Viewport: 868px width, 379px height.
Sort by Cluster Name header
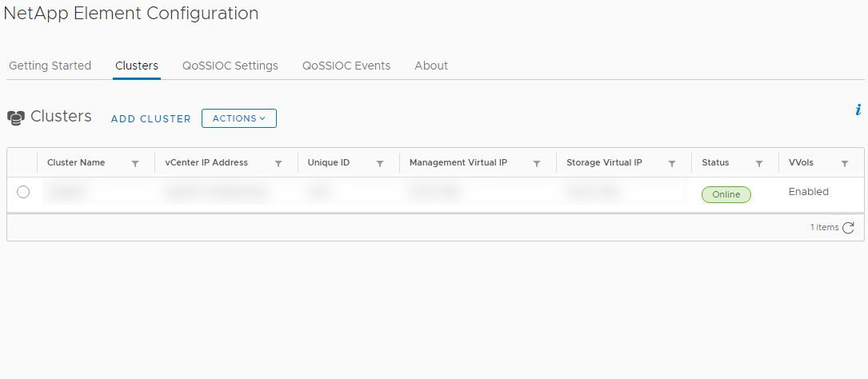[76, 162]
